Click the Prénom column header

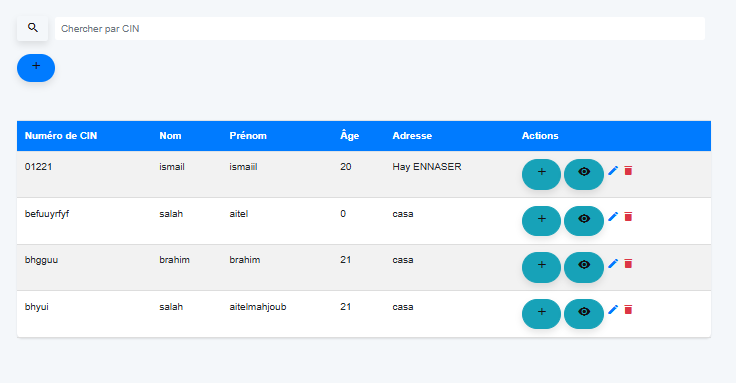point(248,136)
